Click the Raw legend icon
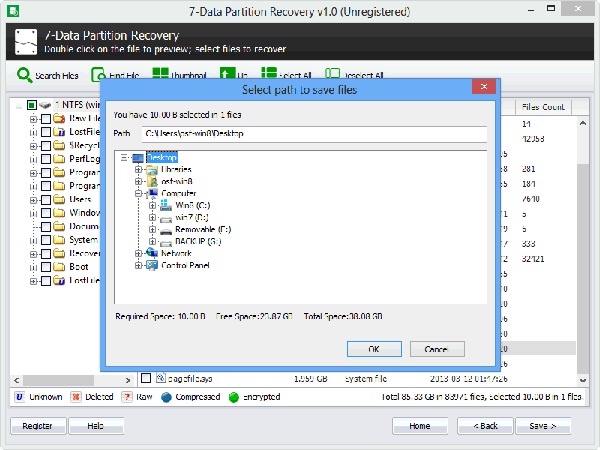600x450 pixels. point(127,397)
